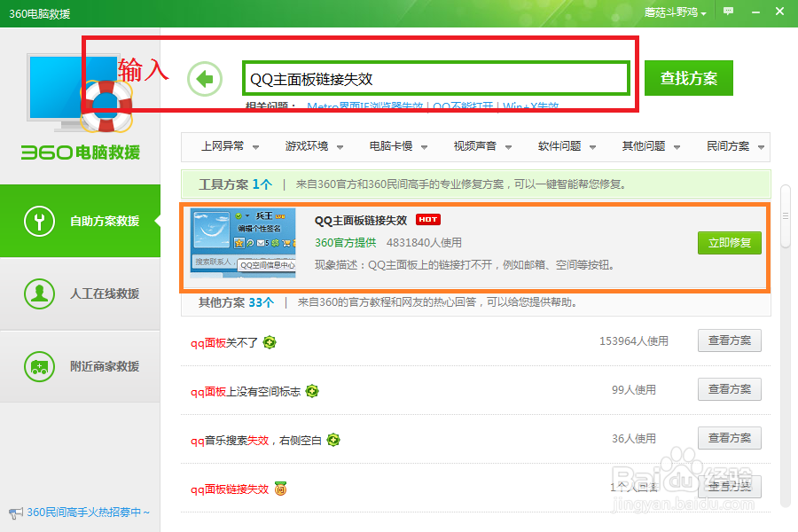Open the qq面板上没有空间标志 solution link
The image size is (798, 532).
coord(246,392)
